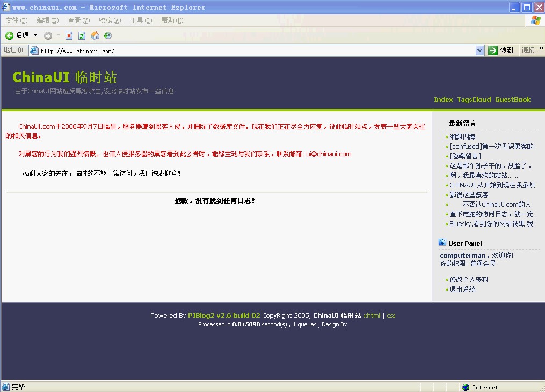Open the 鄙视这些骇客 message
This screenshot has height=392, width=545.
click(x=469, y=194)
